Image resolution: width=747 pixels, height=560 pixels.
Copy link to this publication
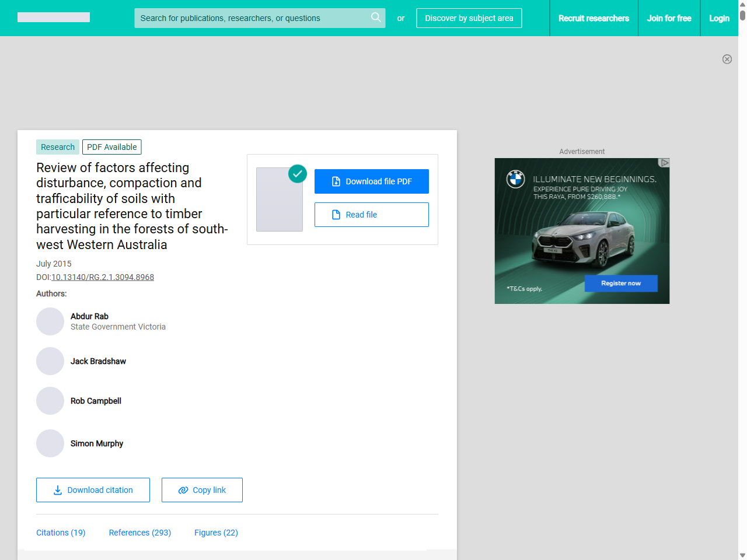(x=202, y=490)
